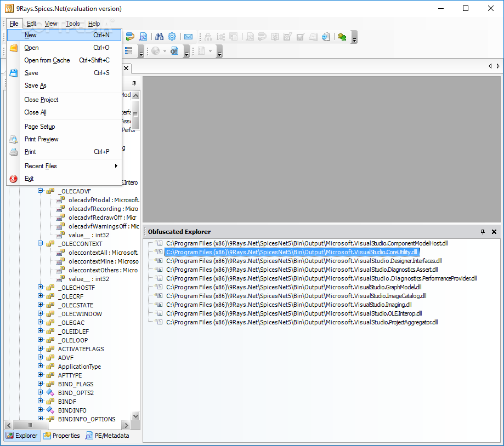This screenshot has width=504, height=446.
Task: Open the Edit menu
Action: tap(31, 24)
